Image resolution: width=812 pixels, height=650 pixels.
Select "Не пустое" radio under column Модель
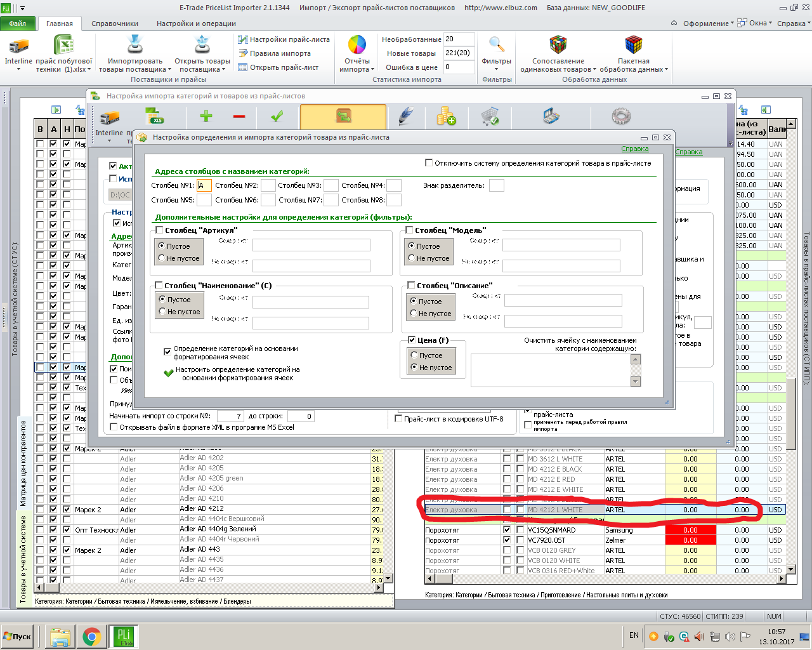(x=412, y=258)
